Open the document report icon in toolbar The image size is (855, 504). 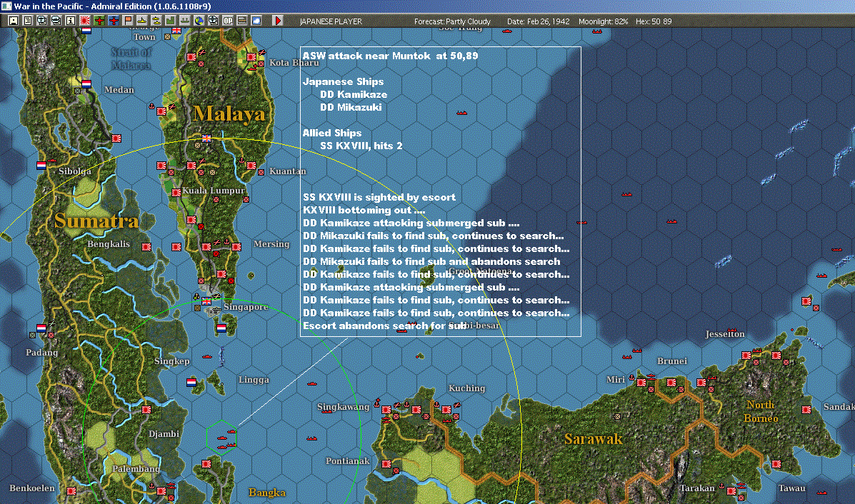click(x=28, y=21)
